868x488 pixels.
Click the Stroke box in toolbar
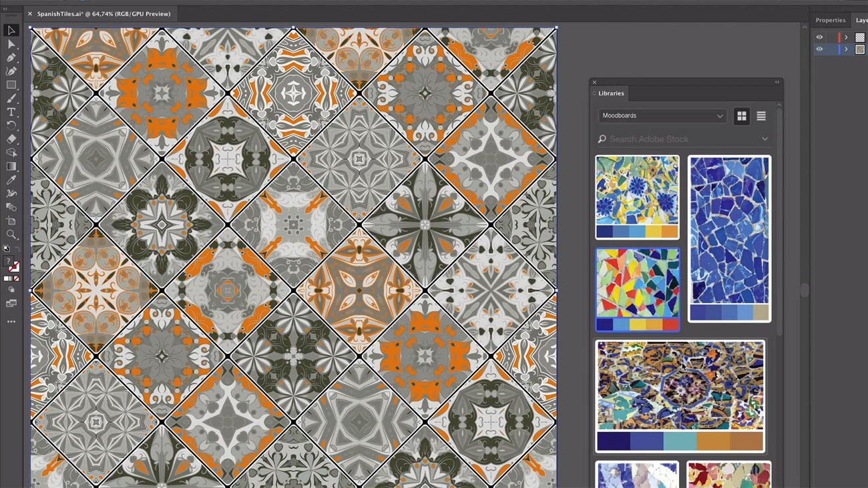[x=14, y=267]
